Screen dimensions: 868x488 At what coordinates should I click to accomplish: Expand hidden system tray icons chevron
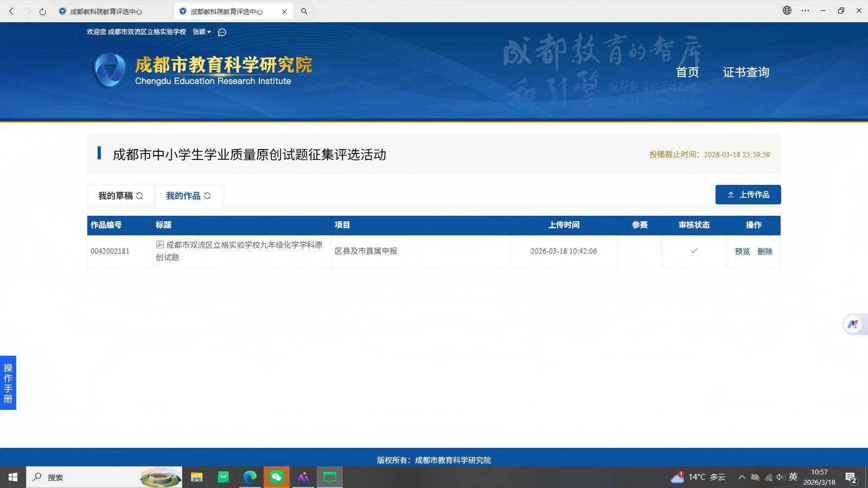coord(742,477)
